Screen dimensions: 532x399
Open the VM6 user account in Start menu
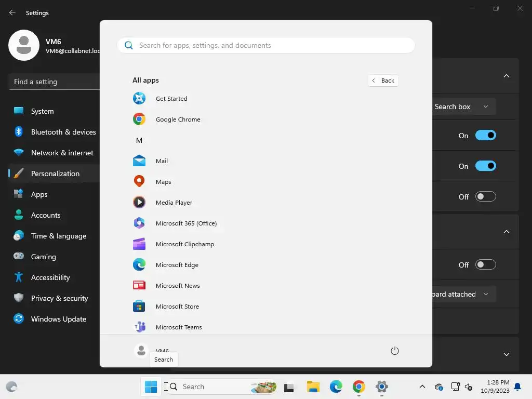click(x=151, y=351)
